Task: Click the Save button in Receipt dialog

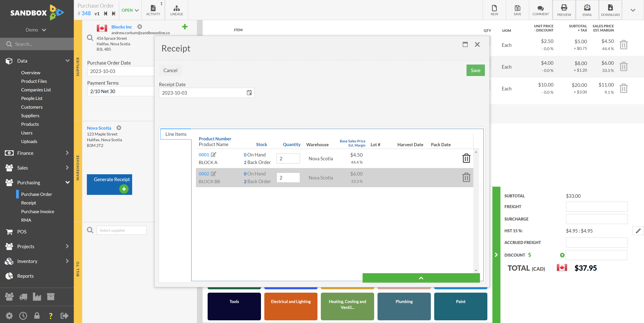Action: (475, 70)
